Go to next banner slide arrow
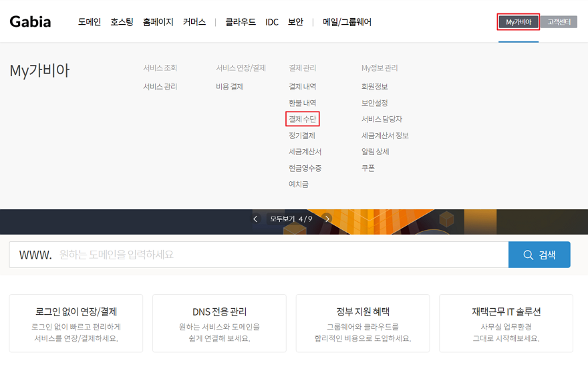The width and height of the screenshot is (588, 375). [x=327, y=219]
